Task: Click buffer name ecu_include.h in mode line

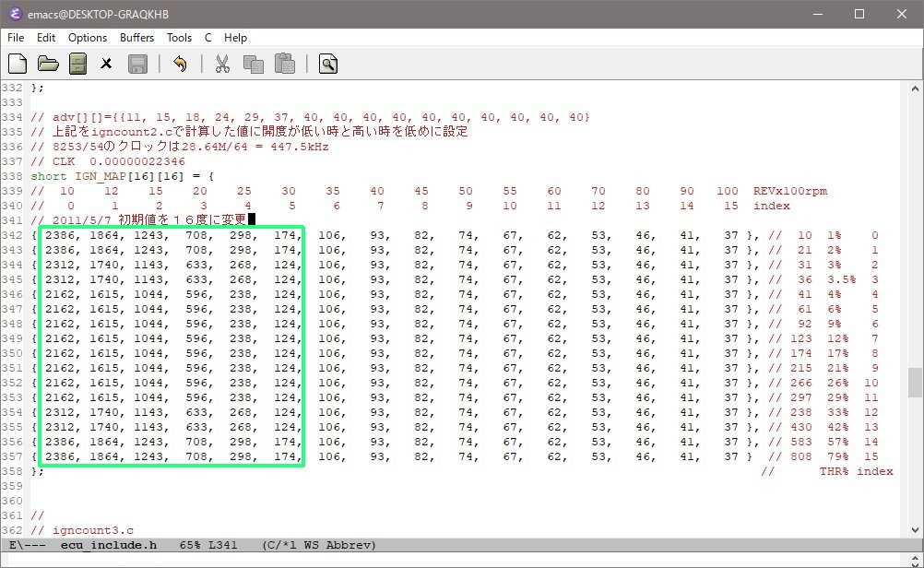Action: coord(109,545)
